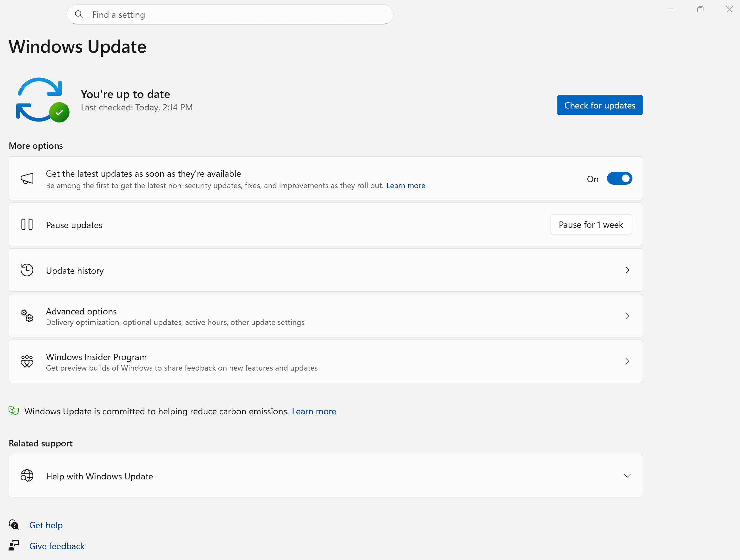Click the green leaf carbon emissions icon

[x=14, y=411]
